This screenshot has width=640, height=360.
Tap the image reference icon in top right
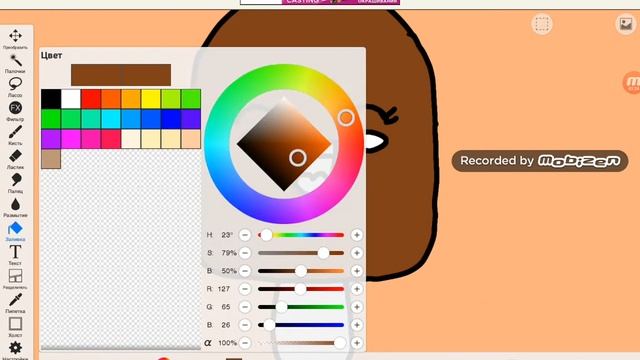(625, 24)
